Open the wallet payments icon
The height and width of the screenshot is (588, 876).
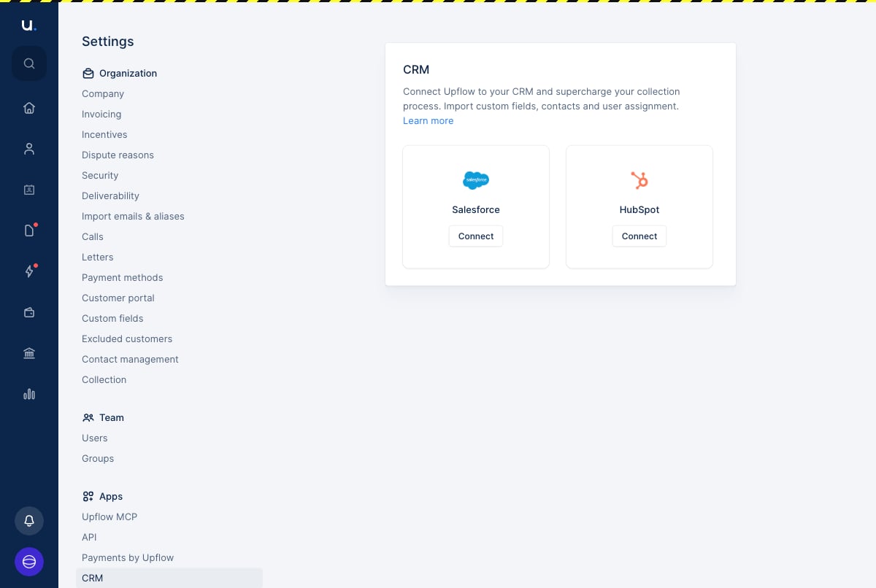point(29,312)
